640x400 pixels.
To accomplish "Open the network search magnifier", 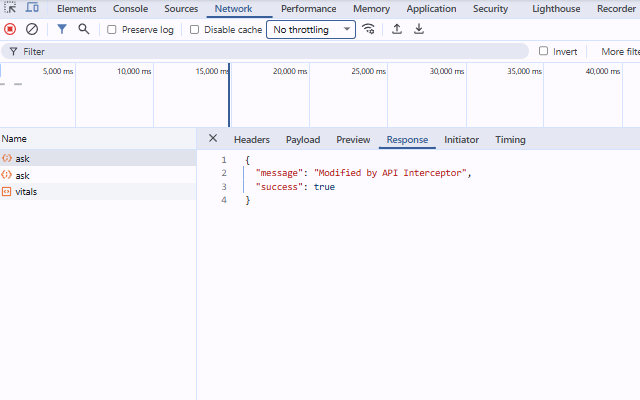I will [x=84, y=29].
